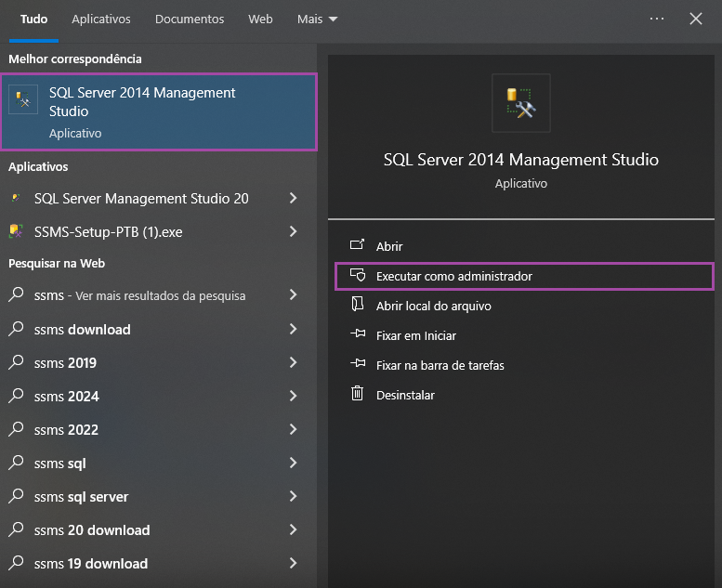Viewport: 722px width, 588px height.
Task: Click the Fixar em Iniciar pin icon
Action: (x=358, y=335)
